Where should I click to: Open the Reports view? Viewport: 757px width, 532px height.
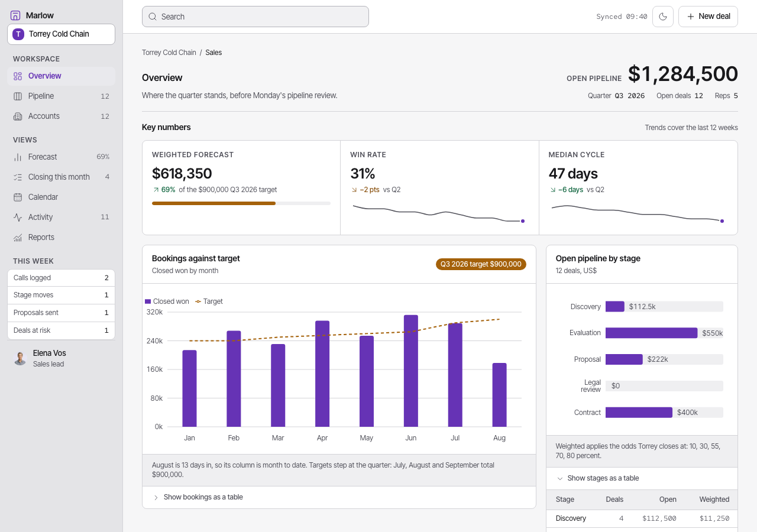tap(61, 238)
